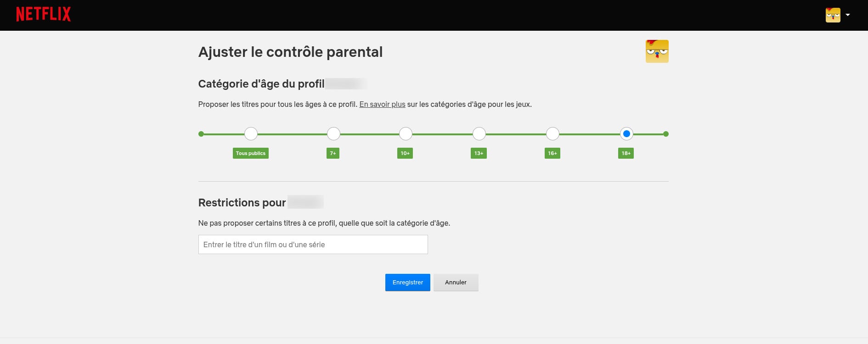Click the age category slider track
The width and height of the screenshot is (868, 344).
pyautogui.click(x=441, y=133)
